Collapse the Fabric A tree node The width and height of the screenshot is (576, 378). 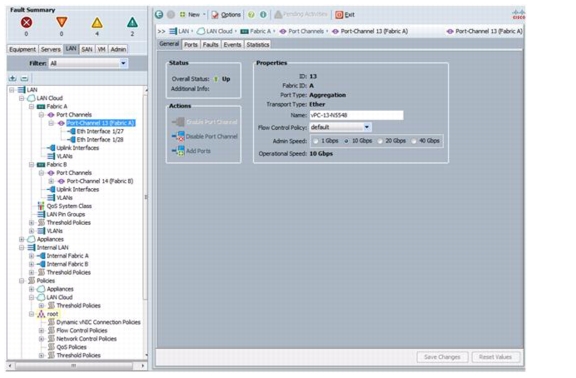tap(31, 107)
